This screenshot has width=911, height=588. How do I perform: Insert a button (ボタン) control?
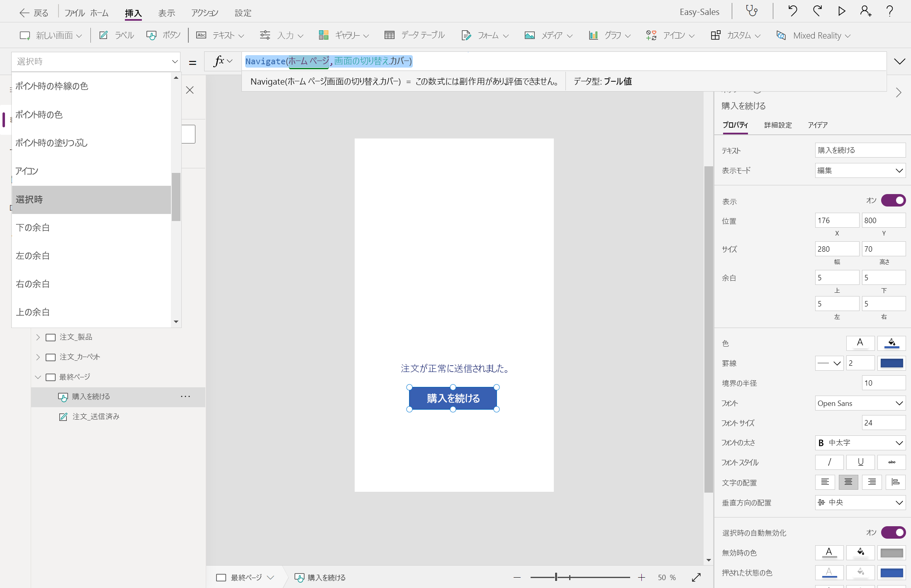click(x=163, y=35)
